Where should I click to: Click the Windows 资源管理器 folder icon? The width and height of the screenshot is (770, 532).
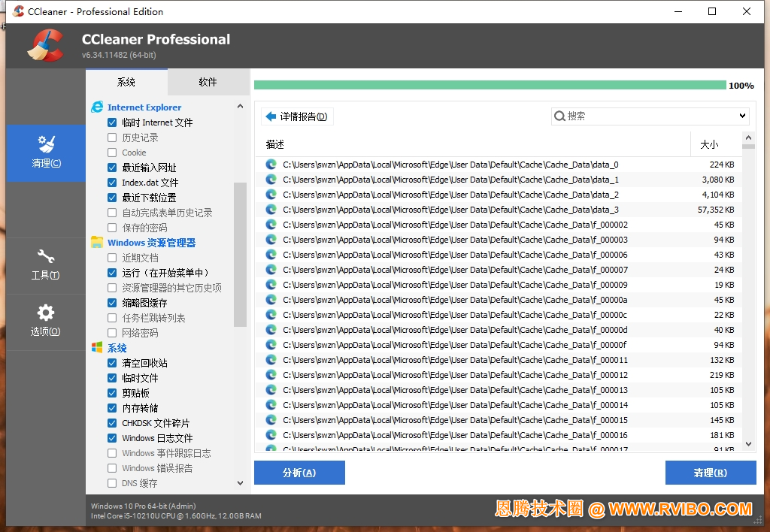pyautogui.click(x=97, y=243)
